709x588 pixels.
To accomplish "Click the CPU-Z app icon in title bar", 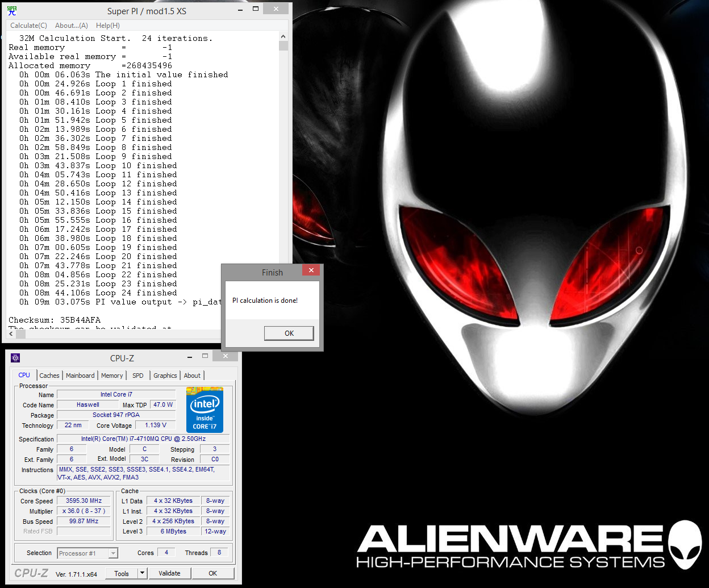I will (15, 358).
